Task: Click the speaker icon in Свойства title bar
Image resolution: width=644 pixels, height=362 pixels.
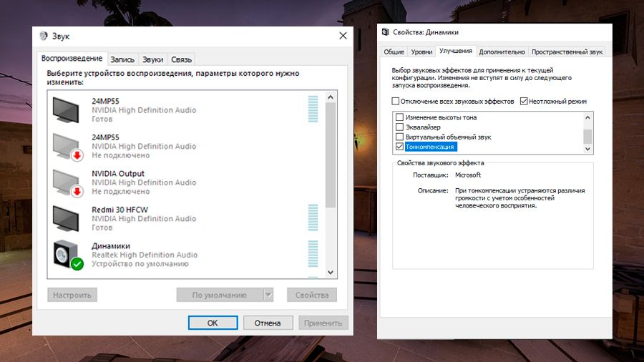Action: [x=386, y=32]
